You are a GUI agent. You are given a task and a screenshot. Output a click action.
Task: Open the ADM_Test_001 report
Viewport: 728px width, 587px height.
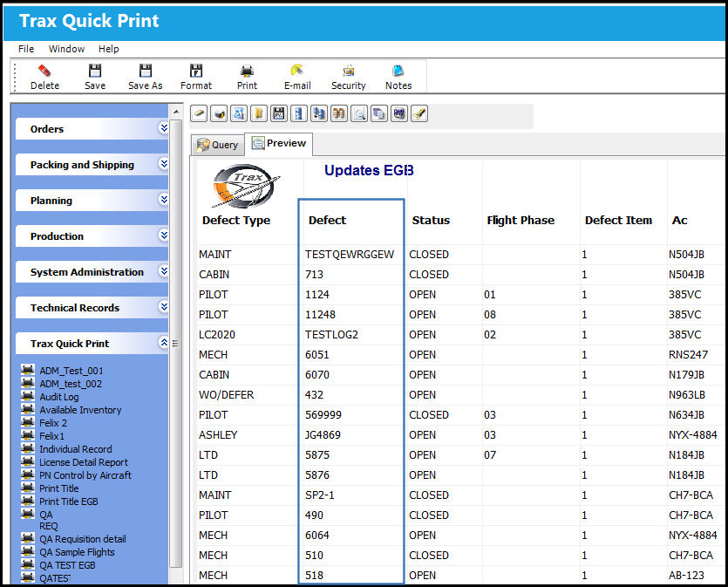click(71, 371)
